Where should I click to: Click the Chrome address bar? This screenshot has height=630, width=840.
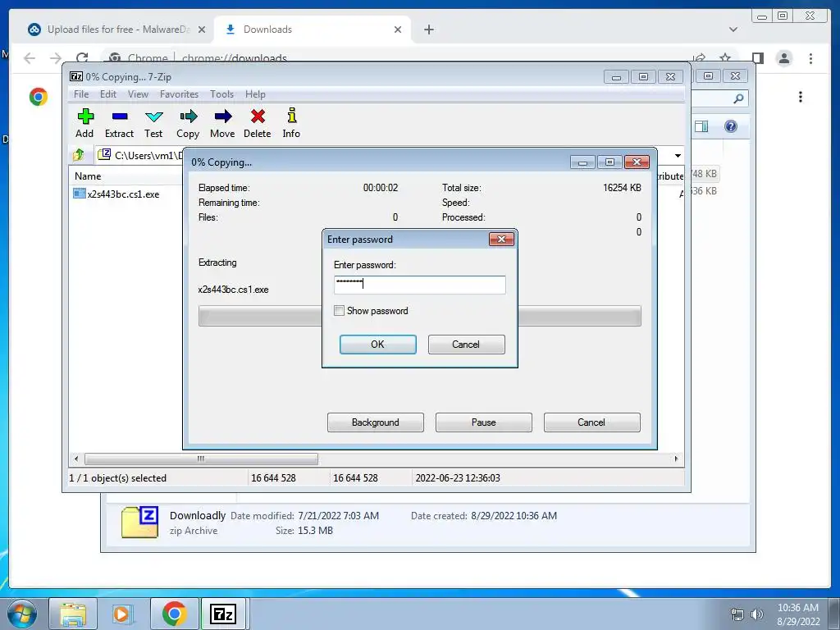point(396,58)
